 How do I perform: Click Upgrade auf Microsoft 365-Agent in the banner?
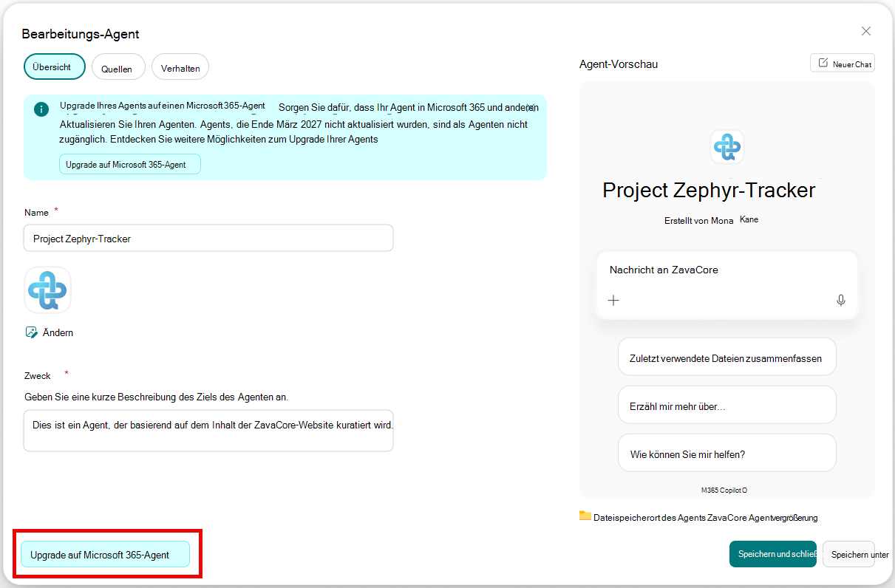pos(130,164)
